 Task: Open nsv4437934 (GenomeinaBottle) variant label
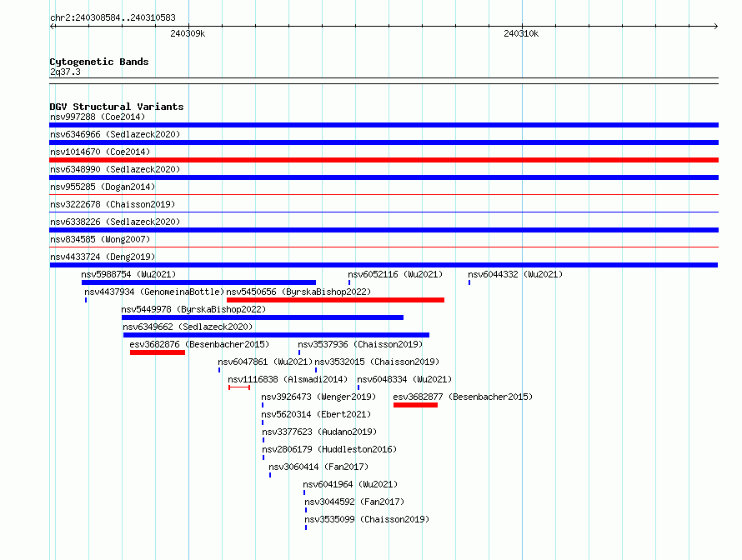click(154, 292)
